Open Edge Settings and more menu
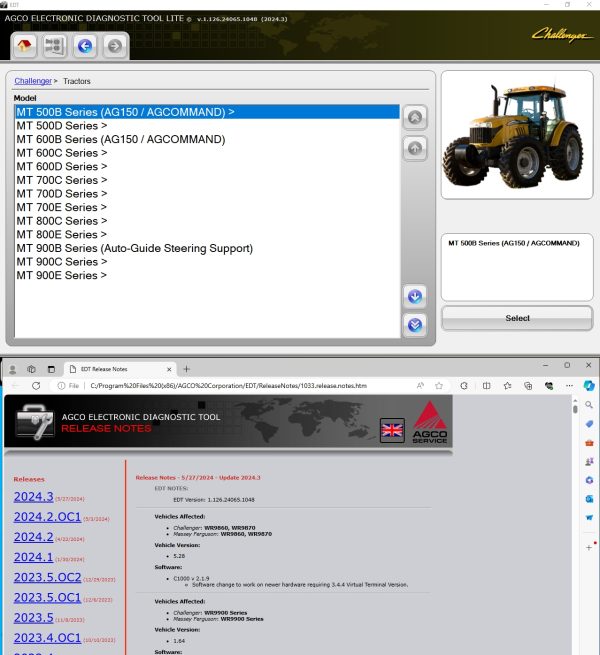Viewport: 600px width, 655px height. 569,386
